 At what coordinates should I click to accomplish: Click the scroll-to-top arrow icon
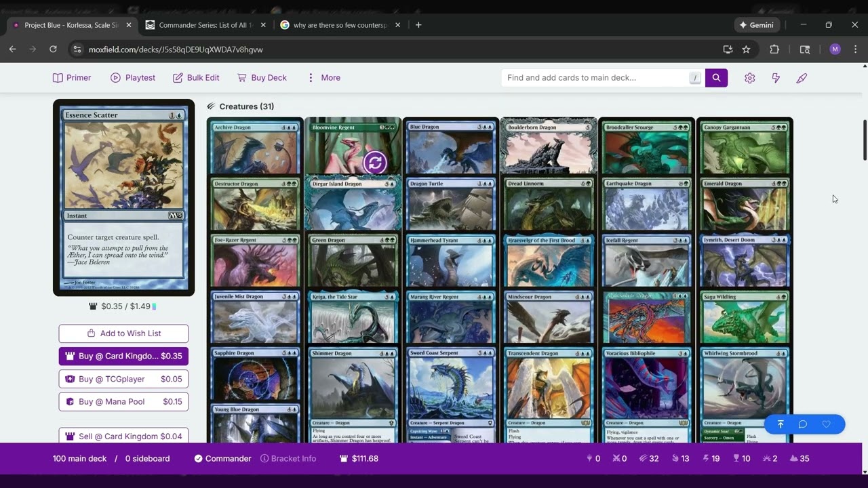pos(781,424)
